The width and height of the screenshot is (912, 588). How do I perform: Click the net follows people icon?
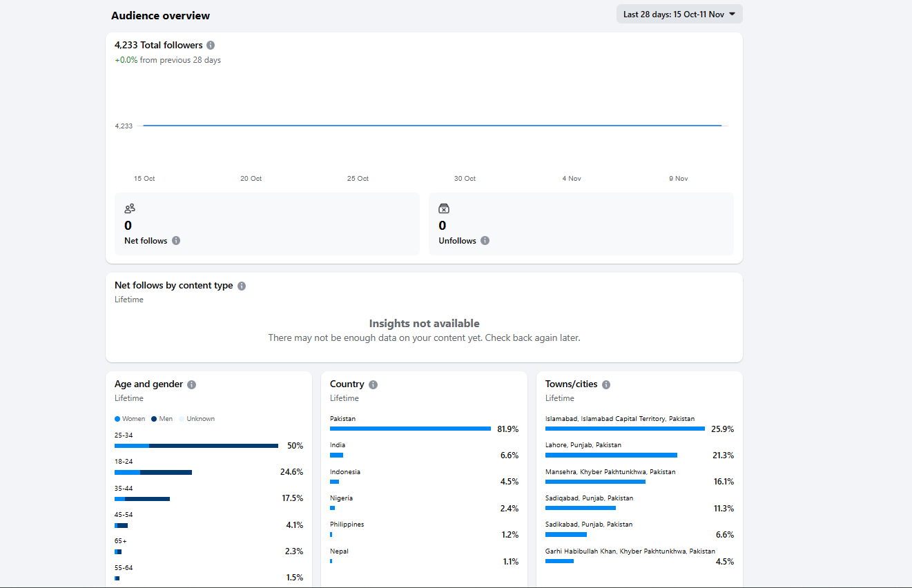pyautogui.click(x=130, y=208)
